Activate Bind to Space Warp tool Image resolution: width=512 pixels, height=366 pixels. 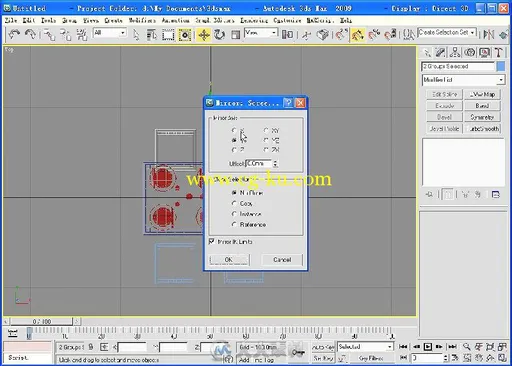(82, 35)
